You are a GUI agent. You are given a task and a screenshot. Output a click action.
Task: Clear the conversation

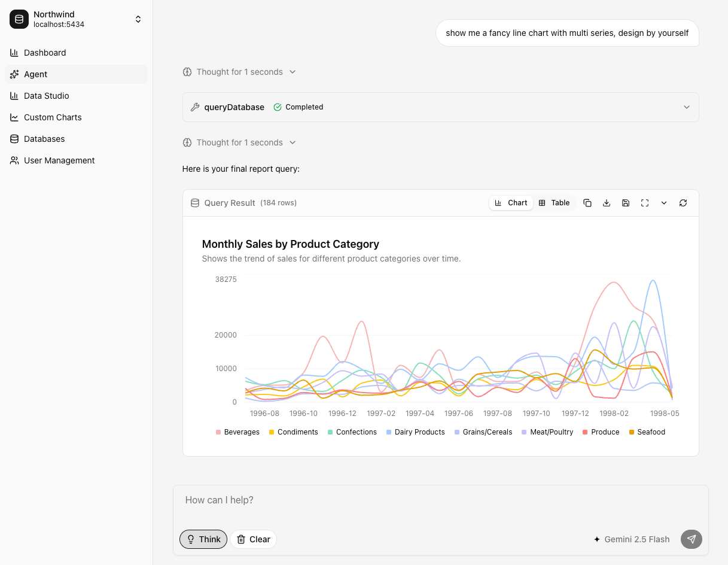pos(254,539)
